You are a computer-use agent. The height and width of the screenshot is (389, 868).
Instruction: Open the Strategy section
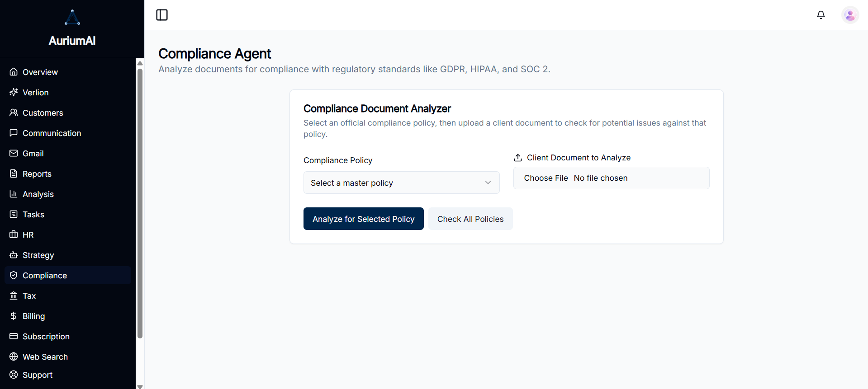[38, 255]
